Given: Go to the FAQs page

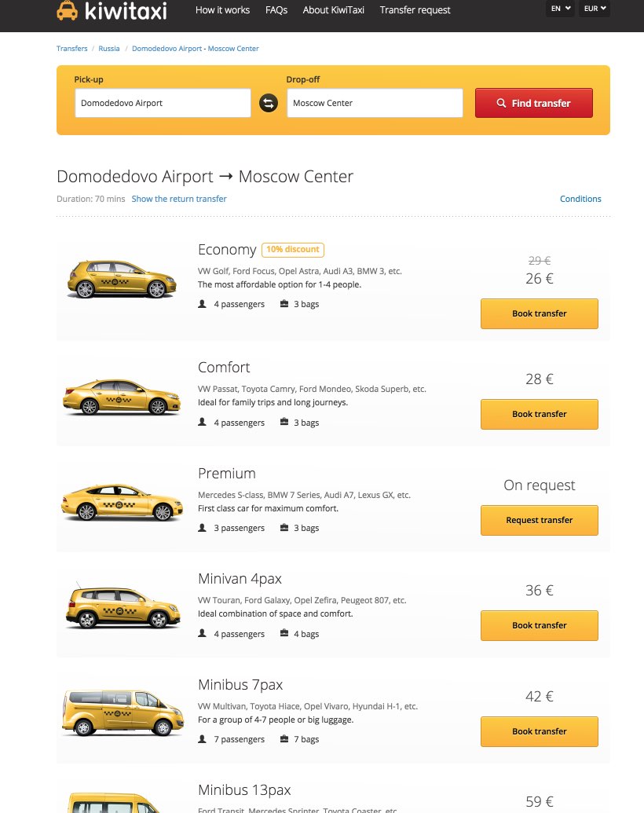Looking at the screenshot, I should [276, 10].
